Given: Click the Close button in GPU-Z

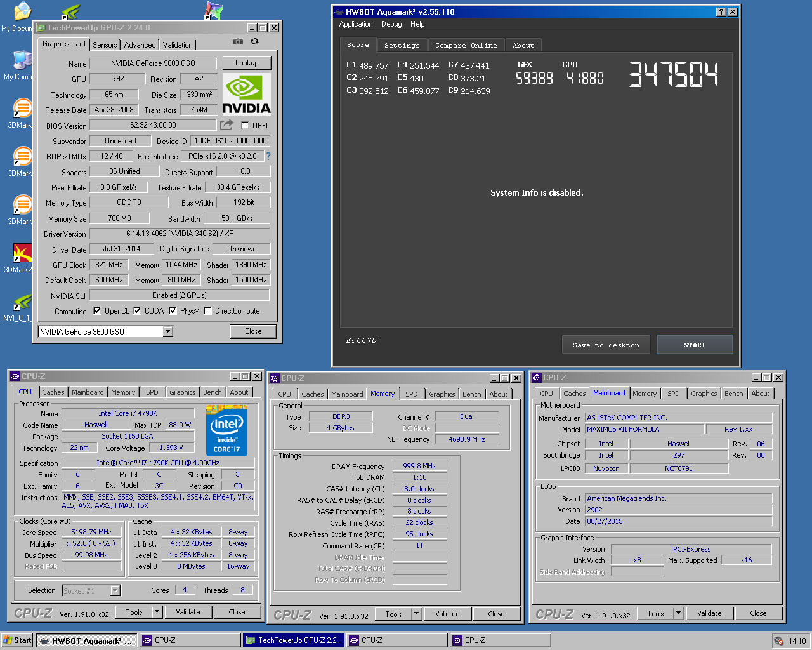Looking at the screenshot, I should (x=253, y=331).
